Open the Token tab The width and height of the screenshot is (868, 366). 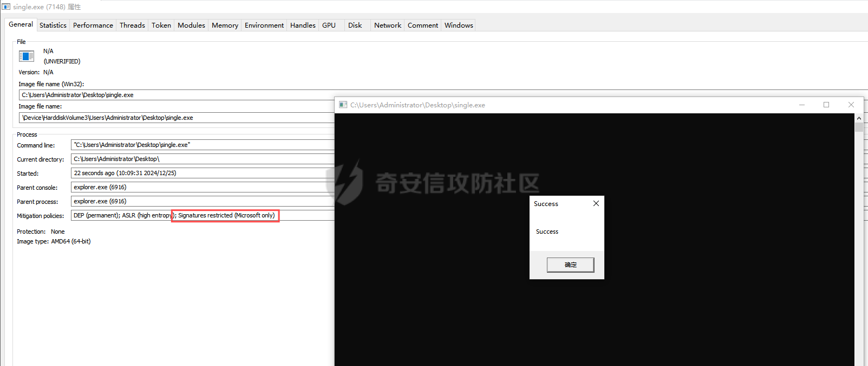(x=161, y=25)
